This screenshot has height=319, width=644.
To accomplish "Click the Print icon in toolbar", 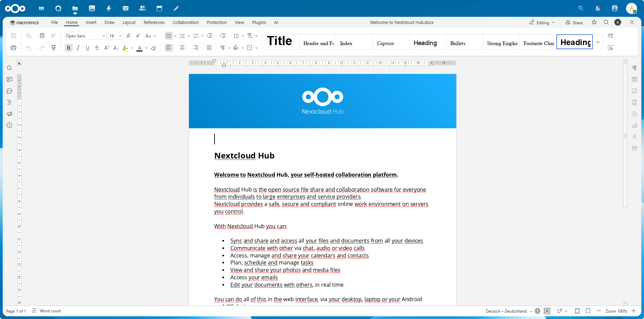I will point(13,48).
